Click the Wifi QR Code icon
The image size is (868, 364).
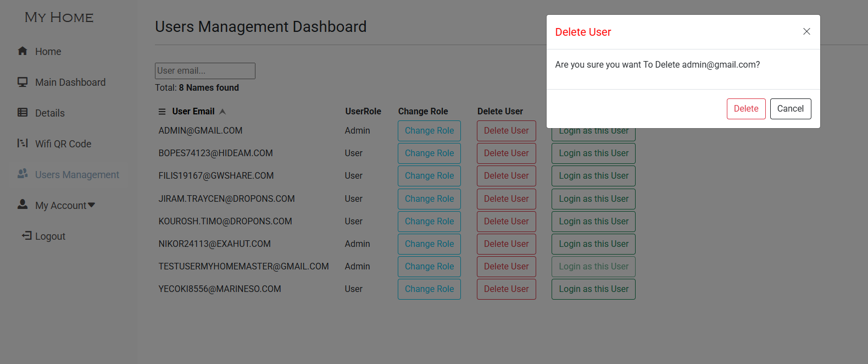pyautogui.click(x=23, y=144)
